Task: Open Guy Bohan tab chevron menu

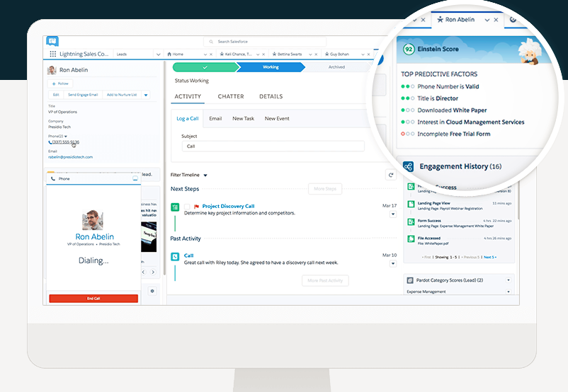Action: pos(363,54)
